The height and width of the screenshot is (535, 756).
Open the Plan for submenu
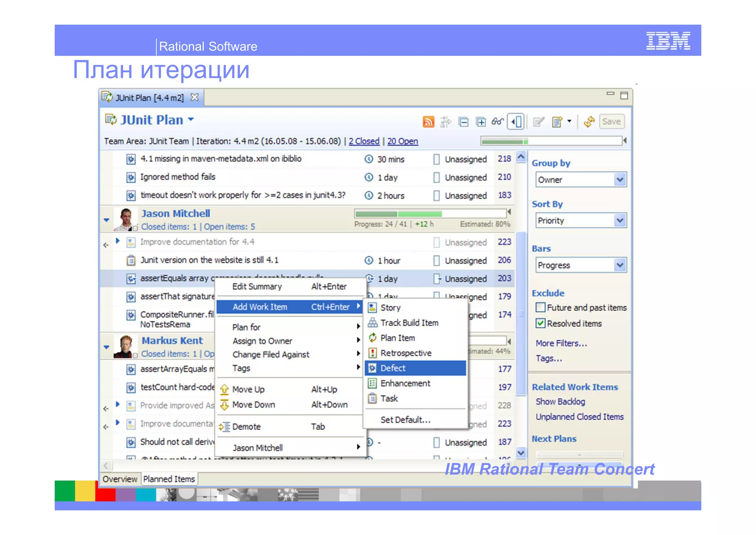[x=290, y=327]
